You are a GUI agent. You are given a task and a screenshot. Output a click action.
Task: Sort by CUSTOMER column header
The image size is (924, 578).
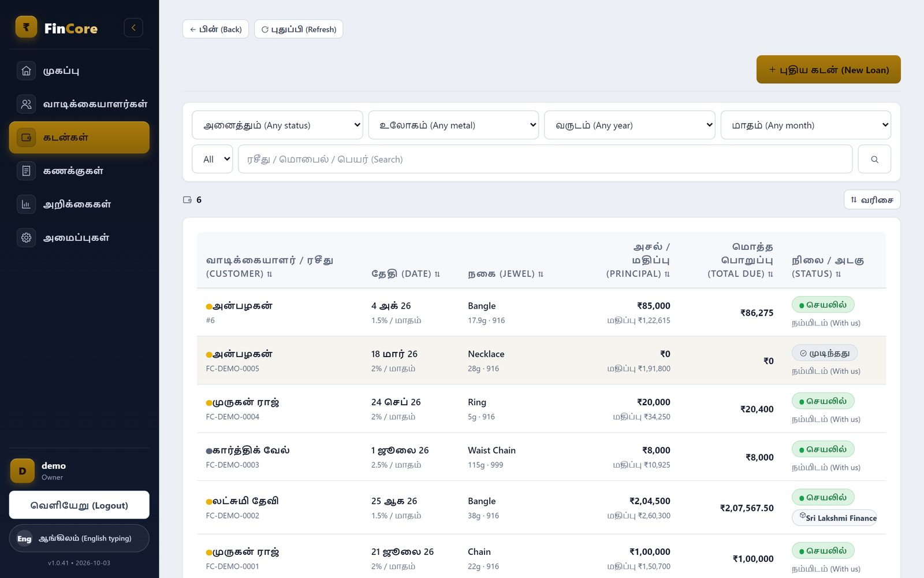(x=270, y=267)
